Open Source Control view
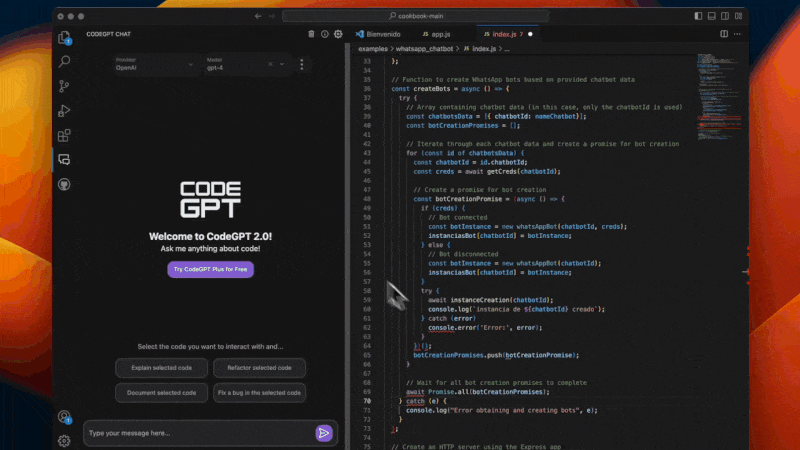Image resolution: width=800 pixels, height=450 pixels. [x=64, y=86]
